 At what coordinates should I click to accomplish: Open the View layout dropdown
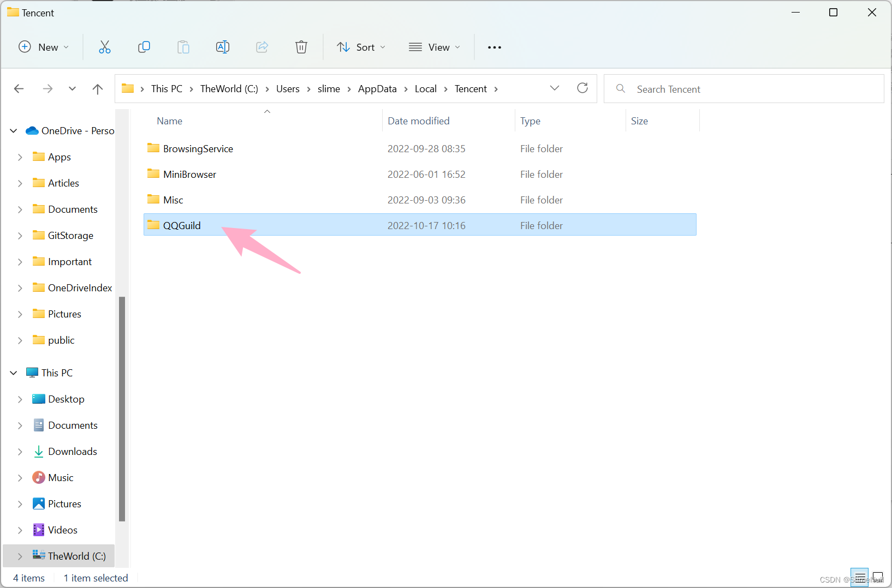point(435,47)
